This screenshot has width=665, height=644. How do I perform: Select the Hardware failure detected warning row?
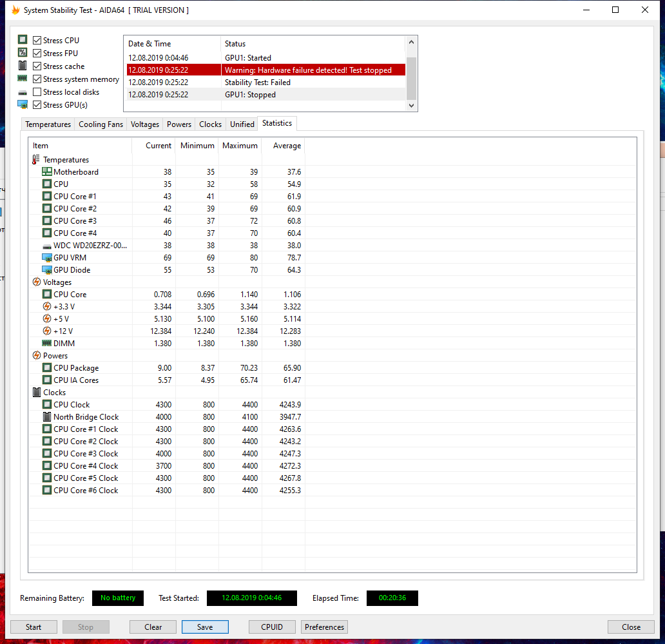(x=266, y=70)
